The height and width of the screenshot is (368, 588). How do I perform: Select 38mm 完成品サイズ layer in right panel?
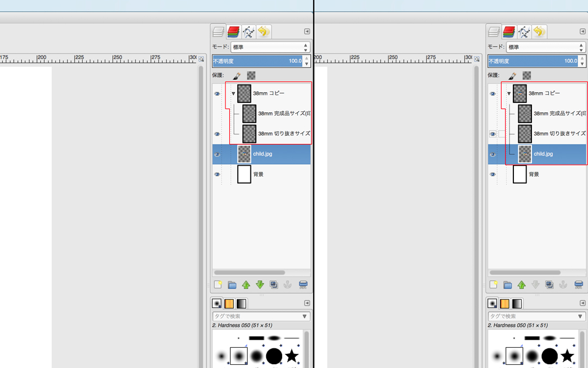coord(558,114)
